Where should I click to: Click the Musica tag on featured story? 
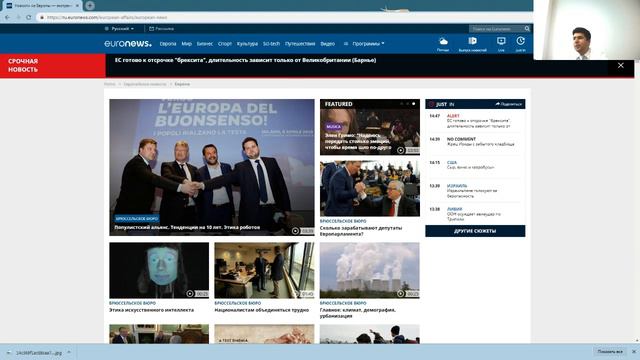333,127
